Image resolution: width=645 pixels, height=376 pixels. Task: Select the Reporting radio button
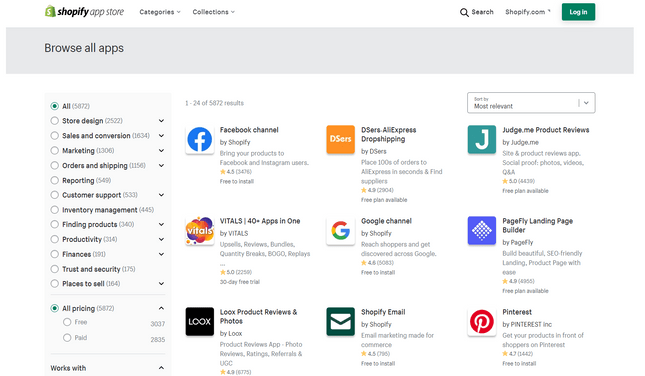point(54,180)
